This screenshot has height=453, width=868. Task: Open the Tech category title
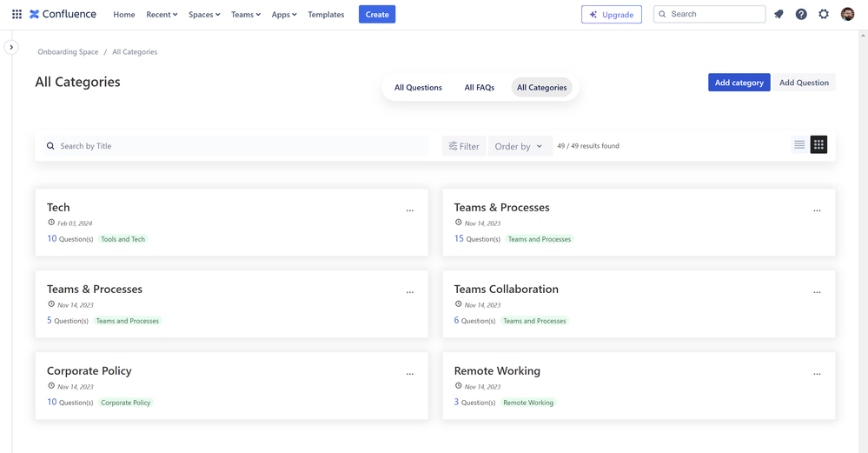[x=58, y=207]
